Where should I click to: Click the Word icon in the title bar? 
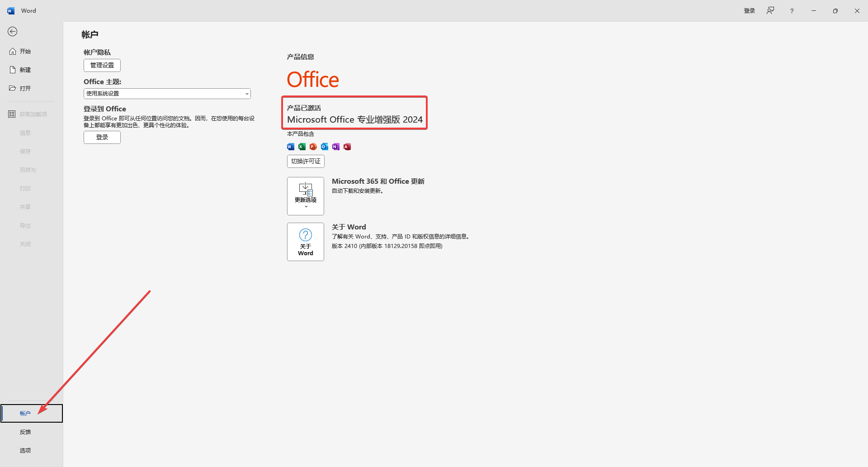click(x=10, y=10)
